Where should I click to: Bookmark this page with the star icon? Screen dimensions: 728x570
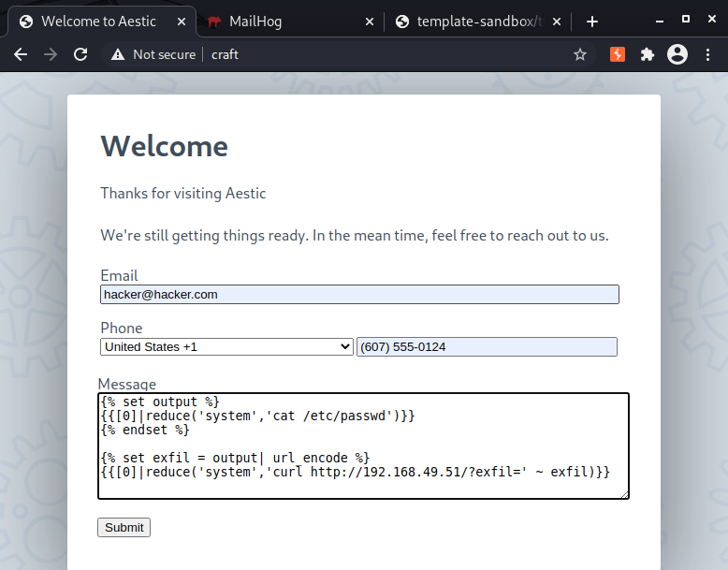point(580,55)
